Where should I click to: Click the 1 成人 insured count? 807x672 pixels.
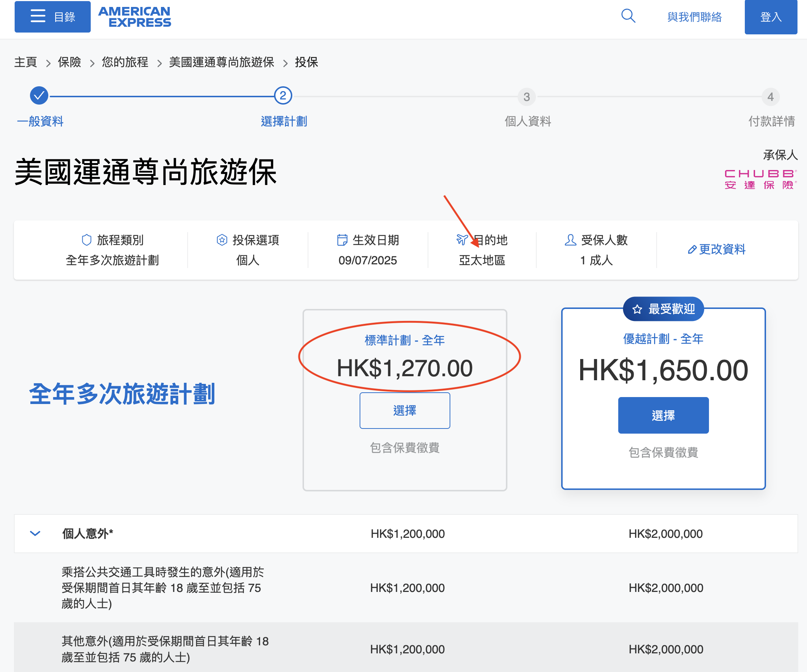pyautogui.click(x=596, y=260)
